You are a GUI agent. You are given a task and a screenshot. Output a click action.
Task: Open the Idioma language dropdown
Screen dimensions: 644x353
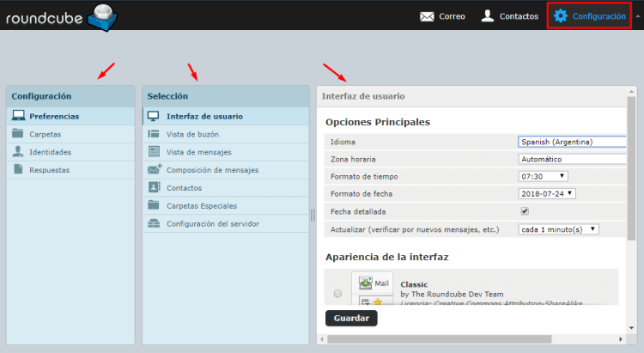coord(572,142)
